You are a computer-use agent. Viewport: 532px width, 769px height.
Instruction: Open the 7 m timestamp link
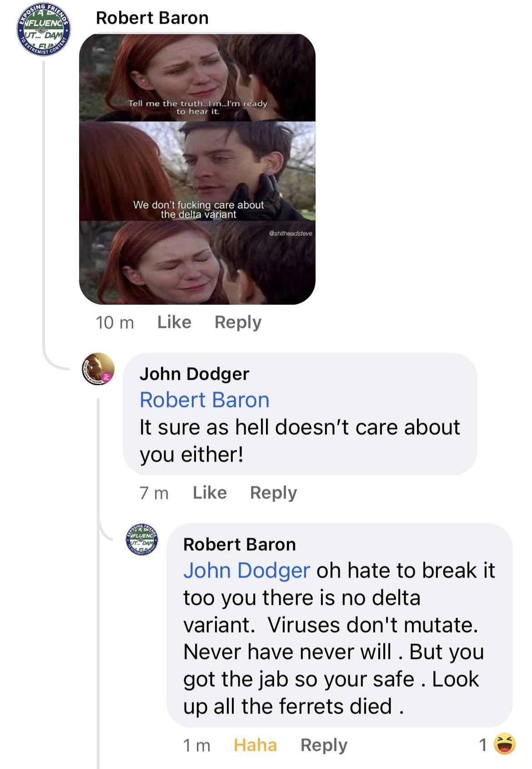coord(155,492)
